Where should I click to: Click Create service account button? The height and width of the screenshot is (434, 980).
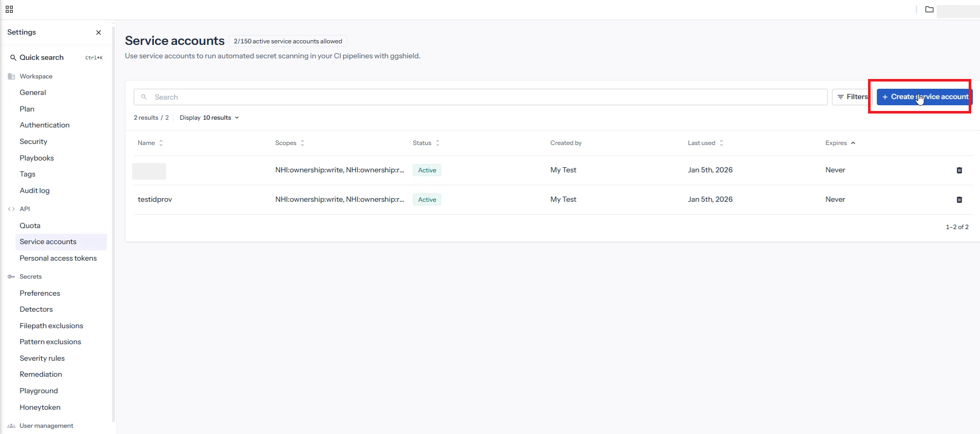[x=924, y=97]
